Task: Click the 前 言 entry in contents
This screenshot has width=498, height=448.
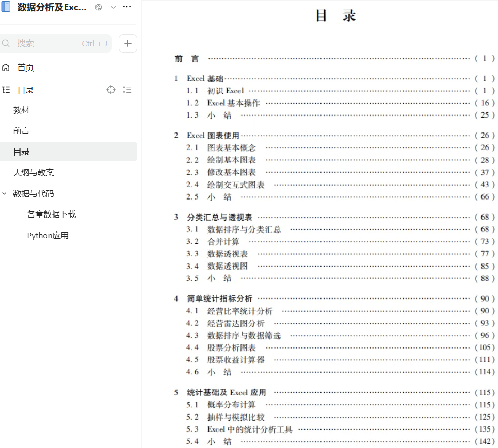Action: 187,59
